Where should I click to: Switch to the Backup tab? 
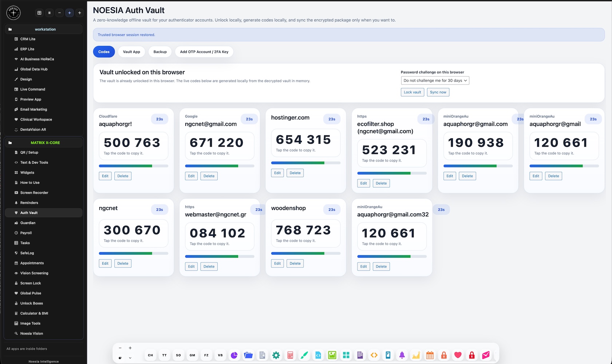[x=160, y=52]
